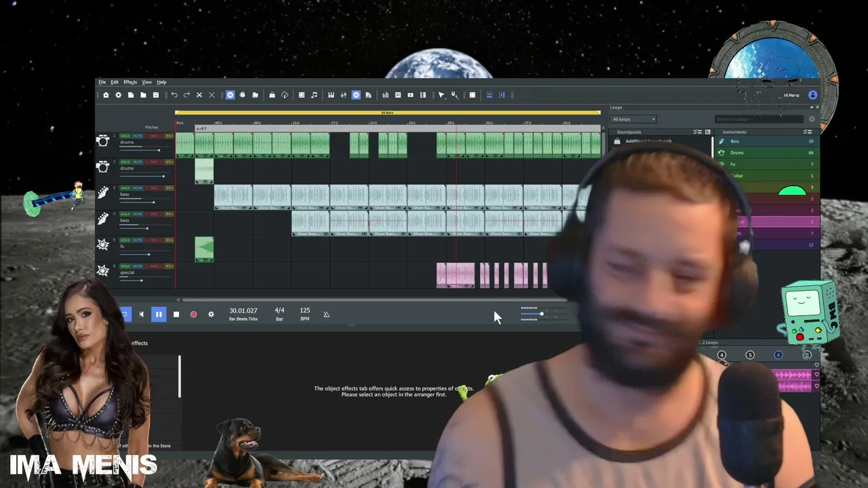Open FX menu on track 1 drums
Image resolution: width=868 pixels, height=488 pixels.
tap(170, 136)
